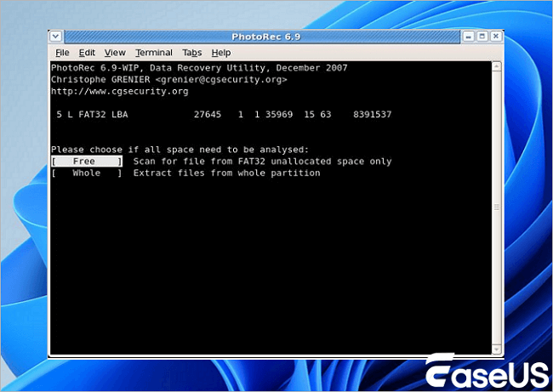Open the Terminal menu
553x392 pixels.
pyautogui.click(x=154, y=53)
